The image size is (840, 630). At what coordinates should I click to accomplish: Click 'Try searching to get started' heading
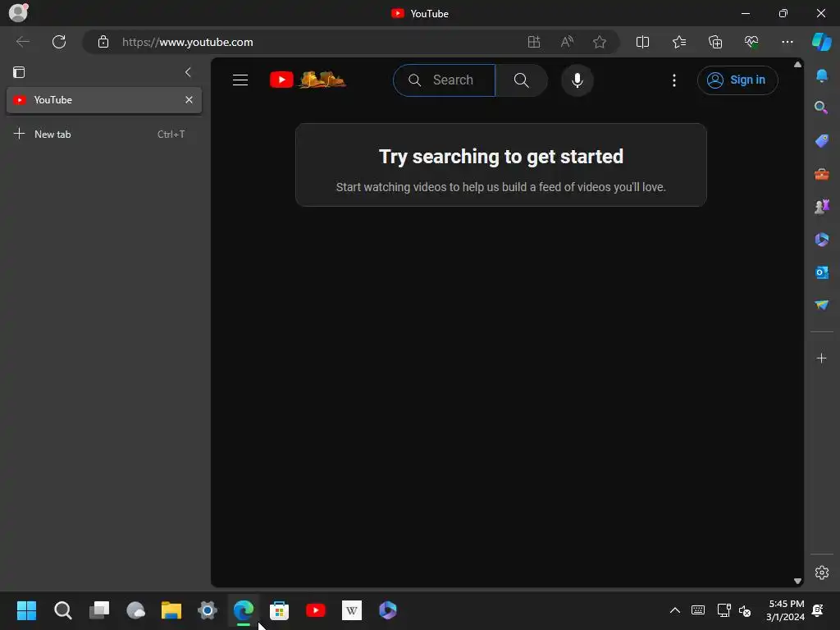(501, 157)
